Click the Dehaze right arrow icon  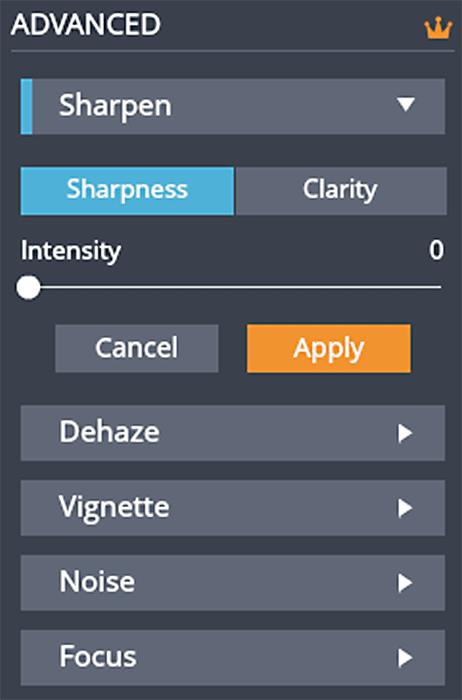click(405, 433)
